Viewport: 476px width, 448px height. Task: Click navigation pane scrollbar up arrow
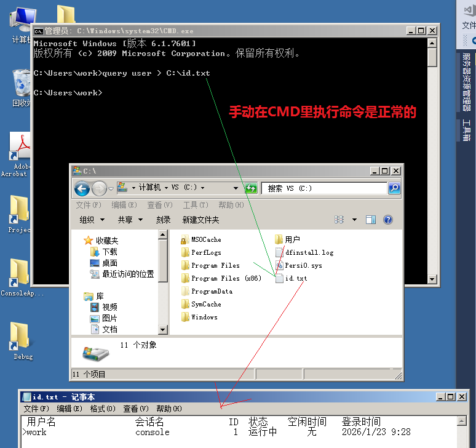pyautogui.click(x=163, y=234)
